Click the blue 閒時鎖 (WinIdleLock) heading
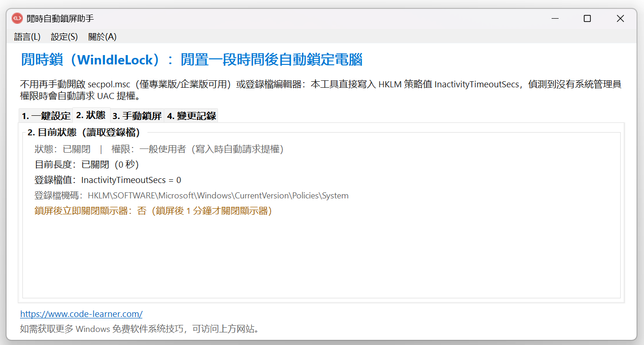This screenshot has width=644, height=345. pyautogui.click(x=192, y=60)
